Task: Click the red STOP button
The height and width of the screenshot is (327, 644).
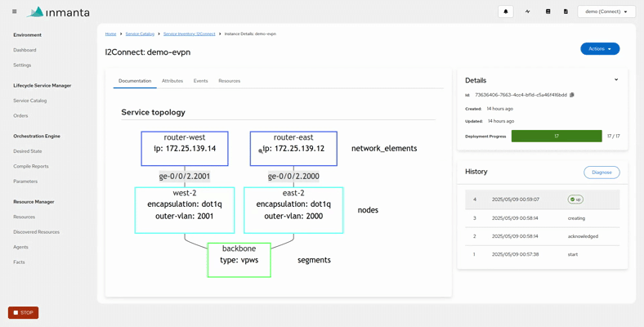Action: (24, 312)
